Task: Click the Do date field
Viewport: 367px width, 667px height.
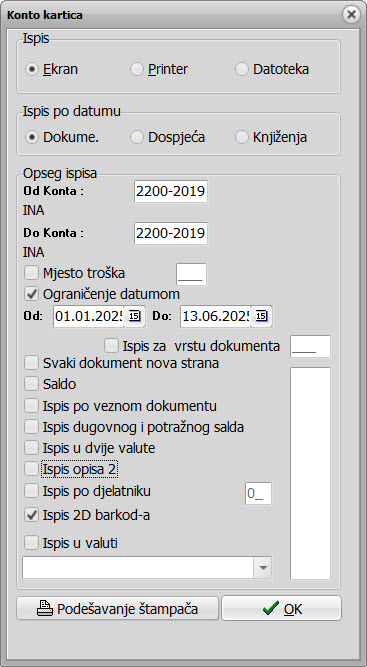Action: (x=216, y=316)
